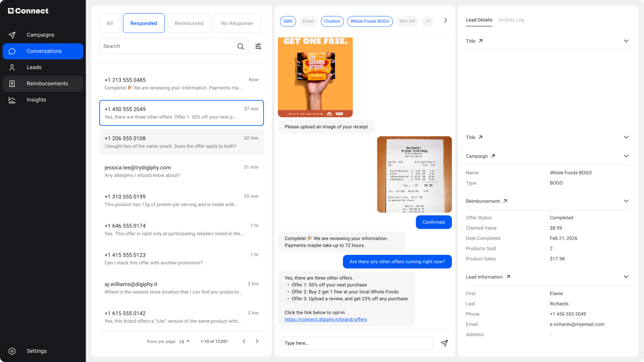Disable the Whole Foods BOGO filter chip
The image size is (644, 362).
pyautogui.click(x=370, y=21)
